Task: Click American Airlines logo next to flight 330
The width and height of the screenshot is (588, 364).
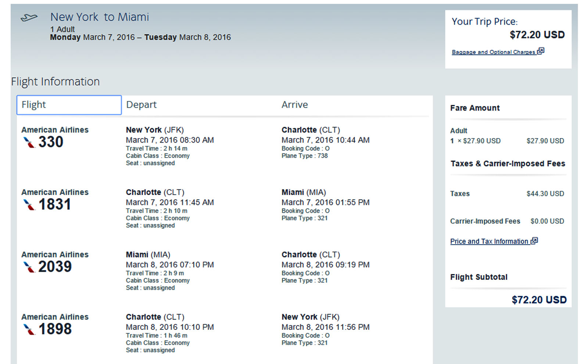Action: (x=29, y=142)
